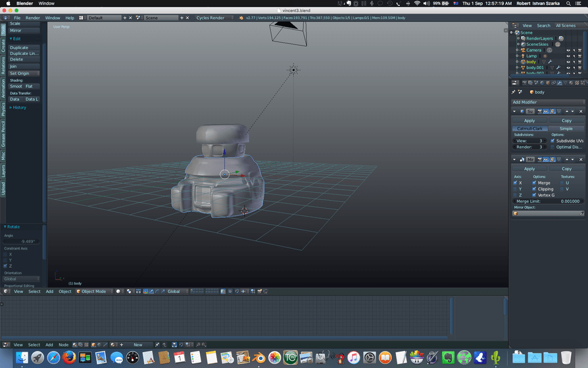Click the Finder icon in the dock
588x368 pixels.
(22, 357)
